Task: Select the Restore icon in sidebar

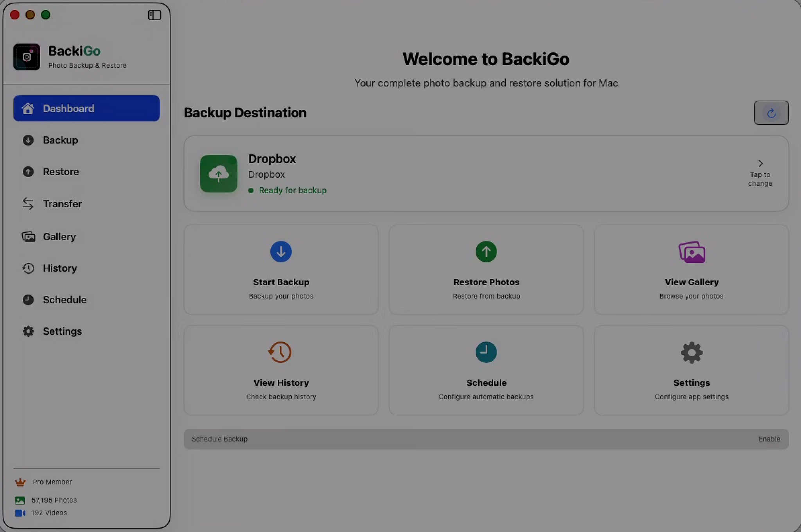Action: coord(28,172)
